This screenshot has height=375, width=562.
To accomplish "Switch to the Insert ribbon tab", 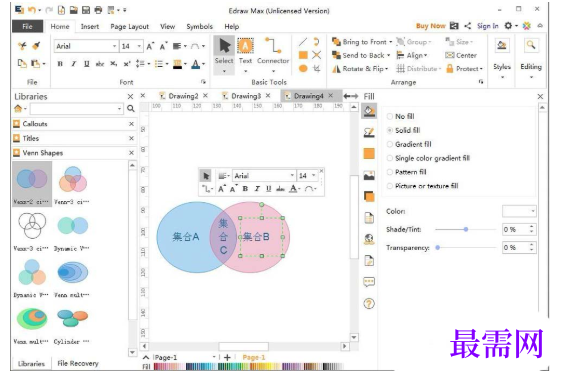I will pos(90,27).
